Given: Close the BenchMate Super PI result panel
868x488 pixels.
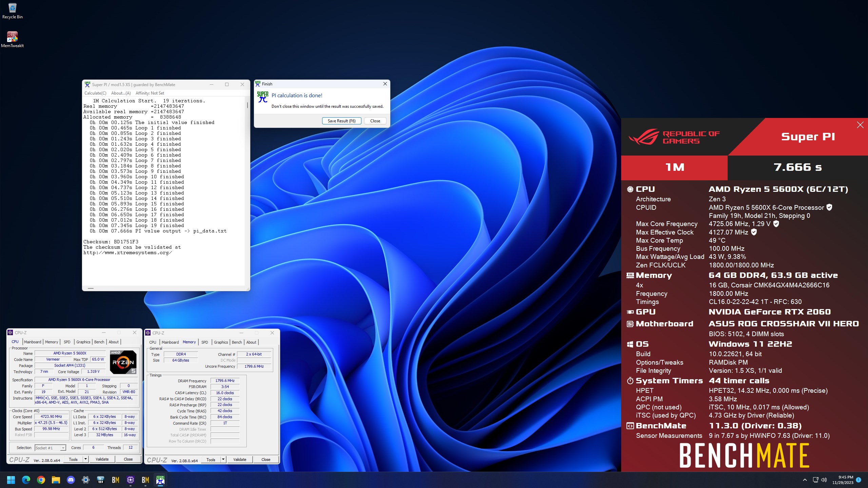Looking at the screenshot, I should [x=860, y=125].
